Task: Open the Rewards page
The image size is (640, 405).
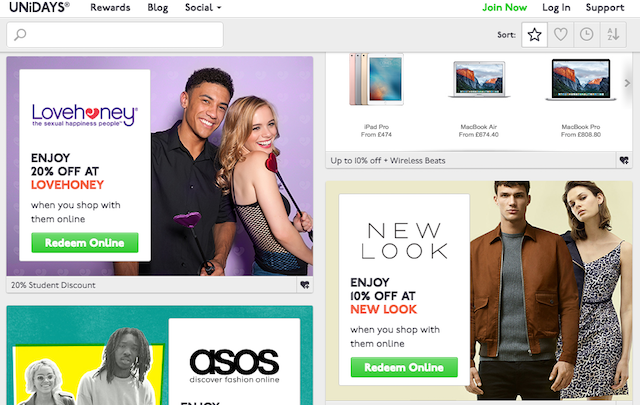Action: tap(110, 7)
